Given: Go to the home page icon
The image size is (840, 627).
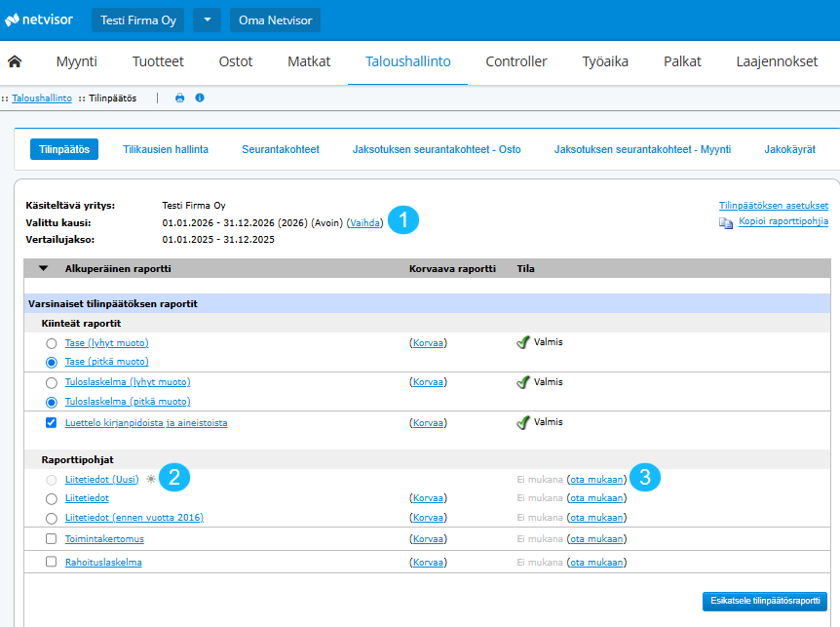Looking at the screenshot, I should point(15,61).
